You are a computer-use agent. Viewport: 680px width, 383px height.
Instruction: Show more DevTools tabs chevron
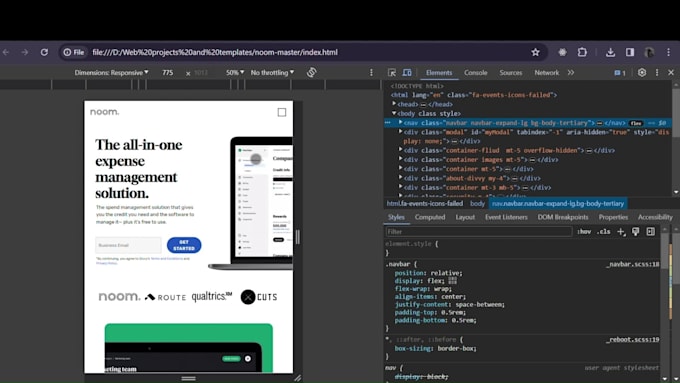point(571,72)
